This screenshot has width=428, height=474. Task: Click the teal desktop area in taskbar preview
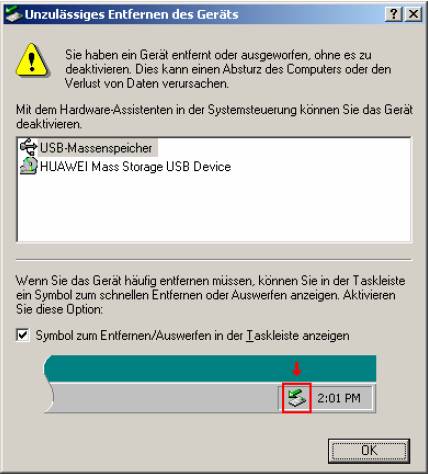pyautogui.click(x=210, y=368)
